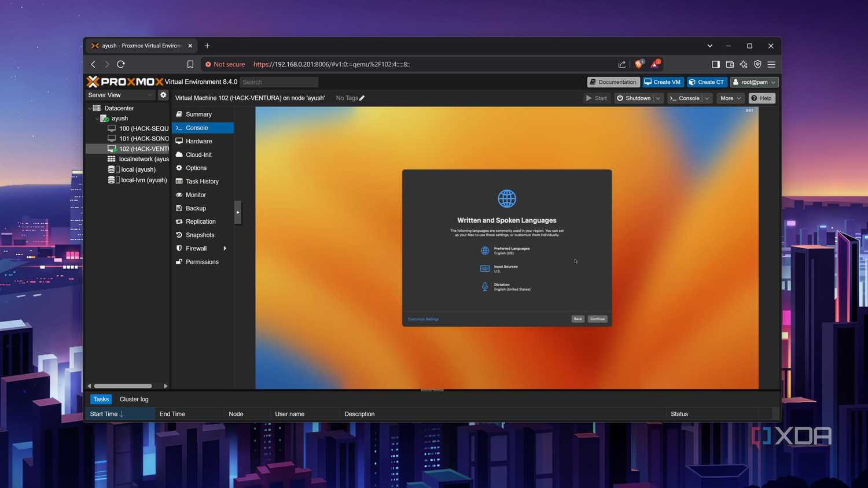Click the resource tree horizontal scrollbar
This screenshot has width=868, height=488.
123,386
